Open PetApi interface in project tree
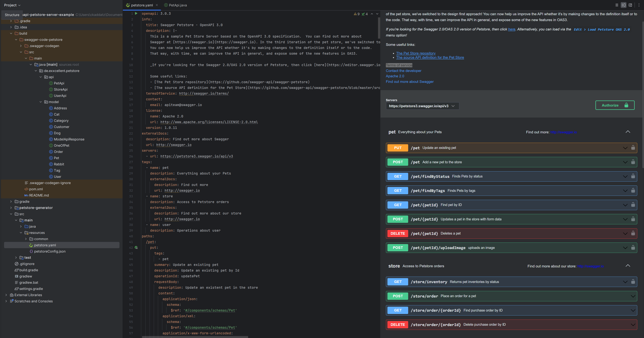The width and height of the screenshot is (644, 338). coord(59,83)
